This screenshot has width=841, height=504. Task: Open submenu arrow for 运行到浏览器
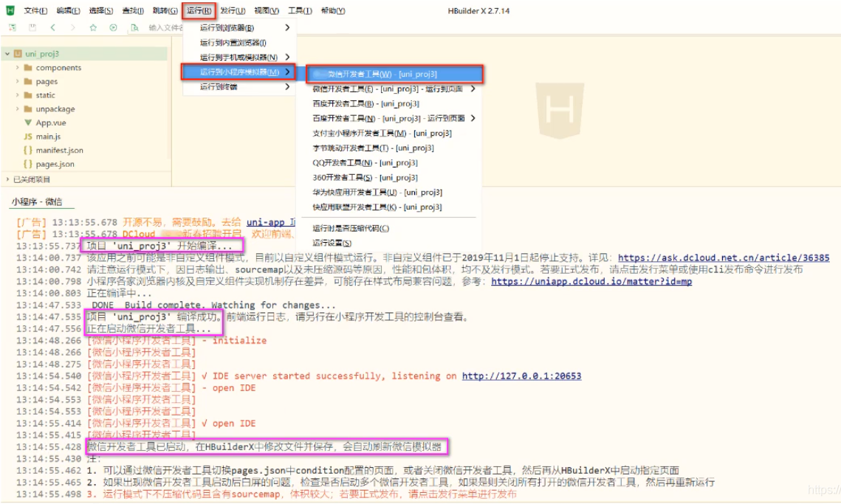coord(287,27)
